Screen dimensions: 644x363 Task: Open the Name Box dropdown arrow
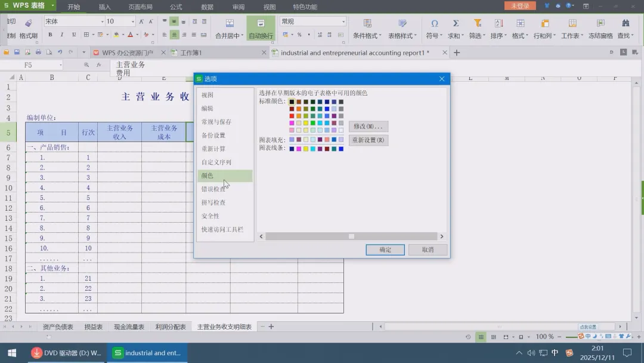(61, 65)
